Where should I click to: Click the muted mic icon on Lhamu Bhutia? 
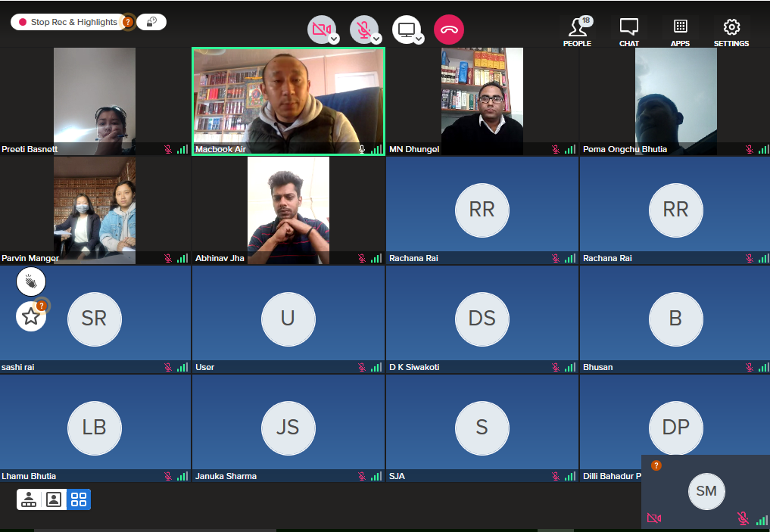coord(168,476)
